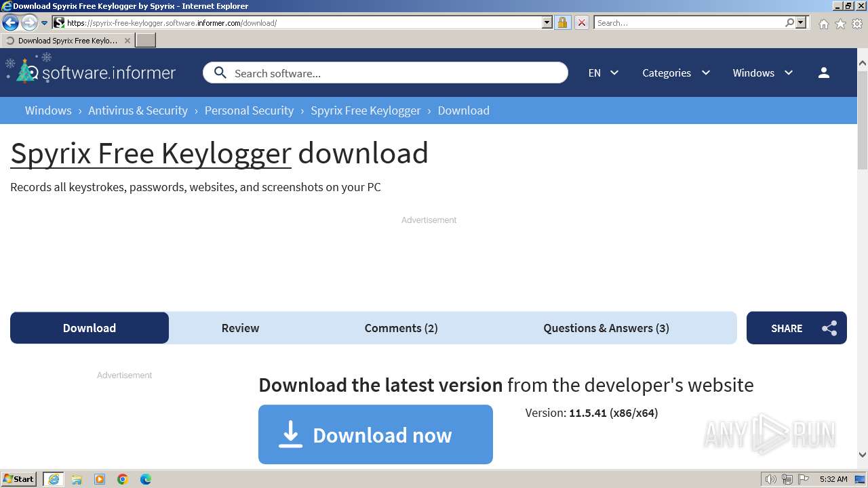This screenshot has height=488, width=868.
Task: Click the IE search magnifier icon
Action: pos(789,22)
